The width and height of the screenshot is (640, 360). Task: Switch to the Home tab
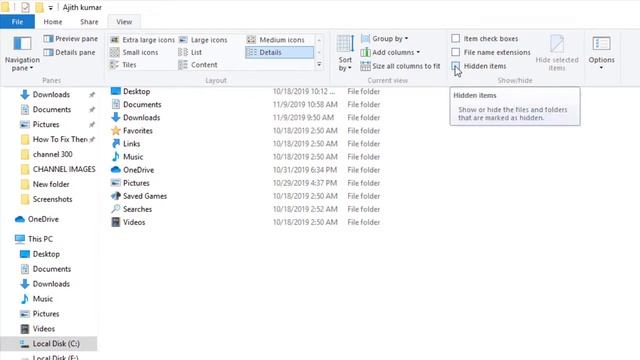(x=53, y=22)
